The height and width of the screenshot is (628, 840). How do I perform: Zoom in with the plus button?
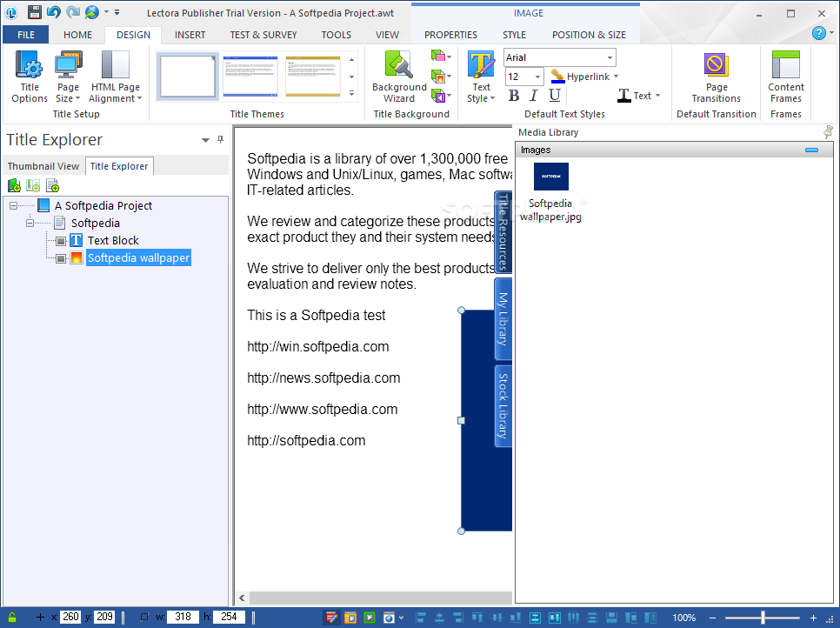pos(813,618)
